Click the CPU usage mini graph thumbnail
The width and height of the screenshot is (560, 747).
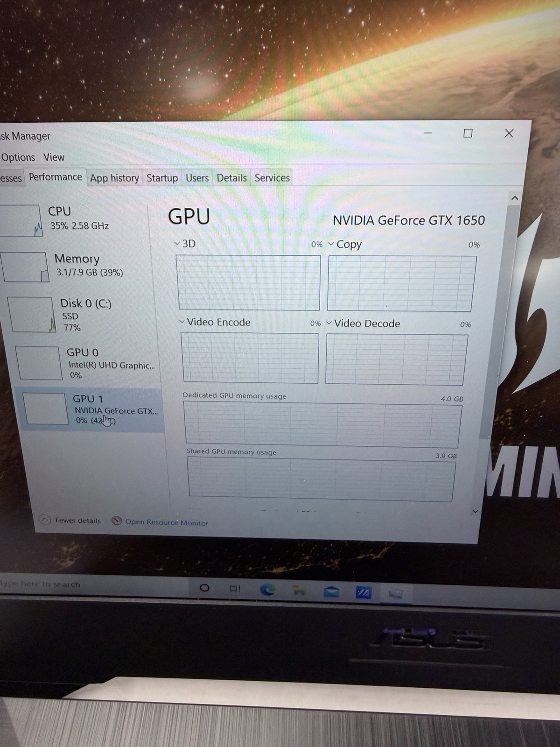[21, 220]
